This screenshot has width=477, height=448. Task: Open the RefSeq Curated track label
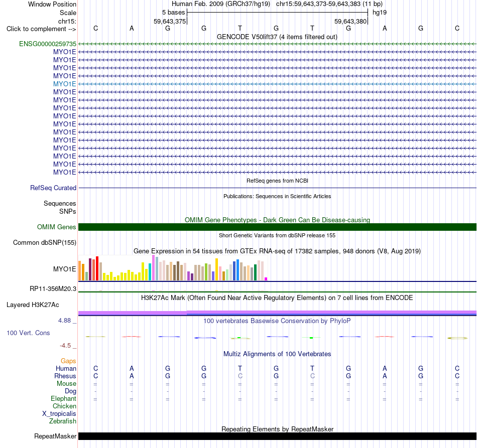pos(53,188)
